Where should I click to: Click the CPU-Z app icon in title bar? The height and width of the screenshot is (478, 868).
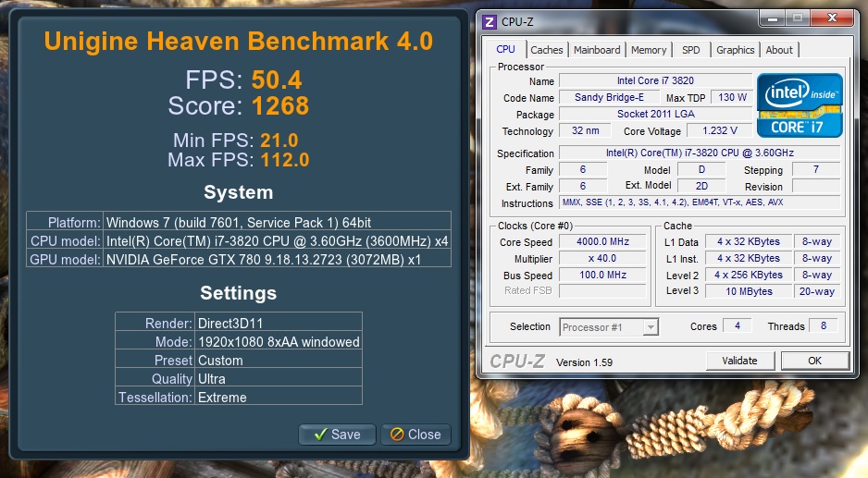click(489, 21)
